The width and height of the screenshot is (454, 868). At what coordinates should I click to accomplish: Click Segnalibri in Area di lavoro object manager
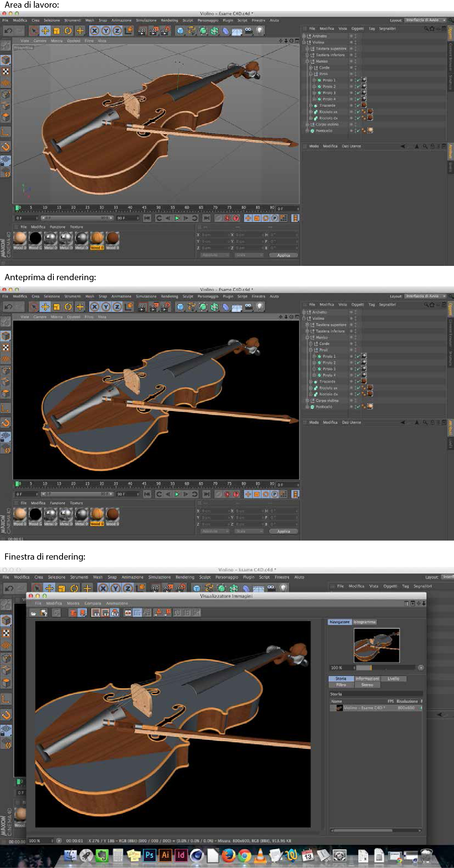387,29
